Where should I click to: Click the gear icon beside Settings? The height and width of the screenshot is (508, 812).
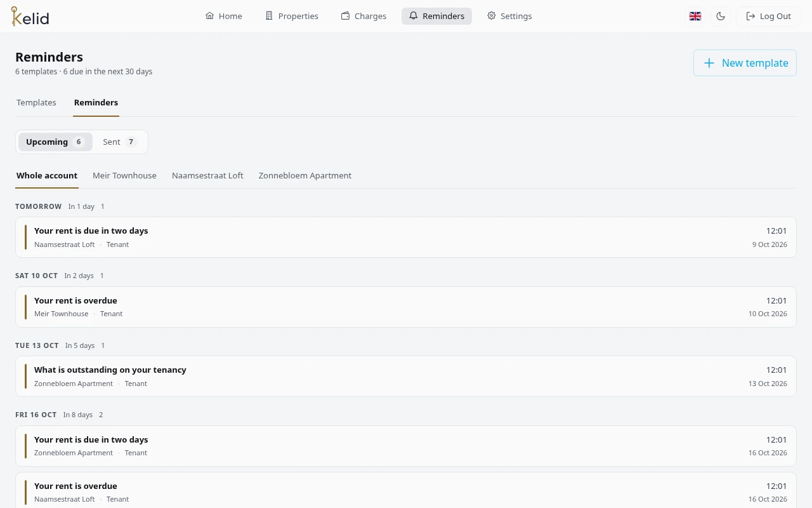(x=491, y=16)
